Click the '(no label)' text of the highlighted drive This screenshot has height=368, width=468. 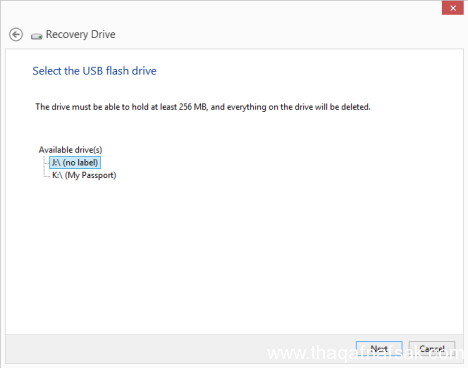(80, 162)
